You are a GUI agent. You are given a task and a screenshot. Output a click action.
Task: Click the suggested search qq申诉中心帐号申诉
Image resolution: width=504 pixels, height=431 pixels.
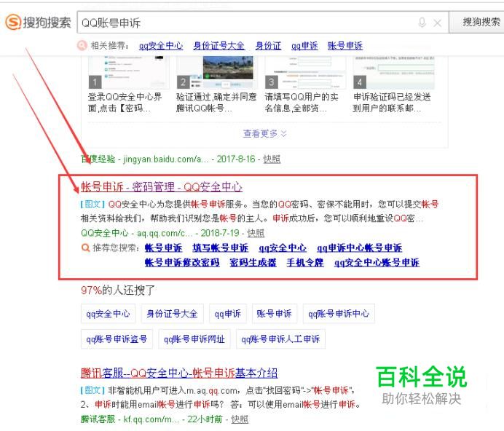(359, 248)
